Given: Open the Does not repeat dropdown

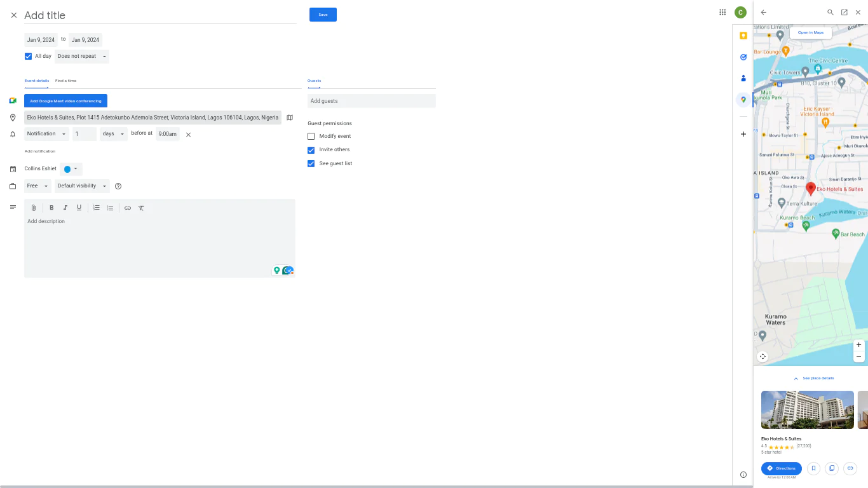Looking at the screenshot, I should (81, 57).
